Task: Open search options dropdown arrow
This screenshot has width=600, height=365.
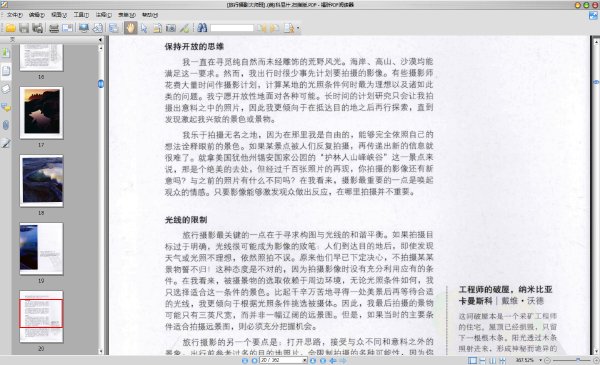Action: [x=298, y=28]
